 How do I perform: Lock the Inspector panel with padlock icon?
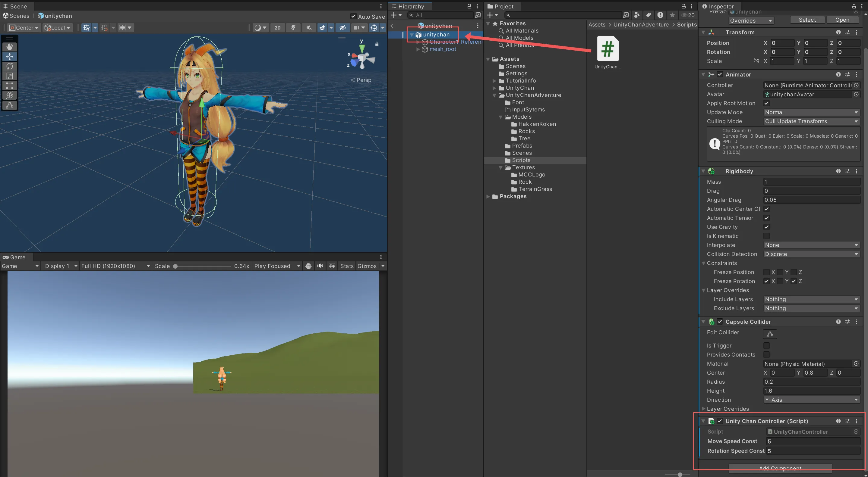pyautogui.click(x=854, y=6)
